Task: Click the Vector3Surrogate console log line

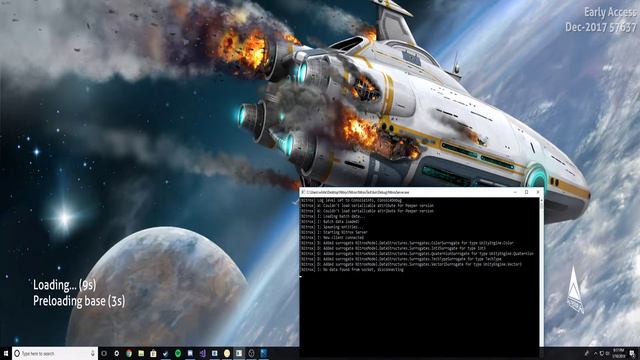Action: pos(411,264)
